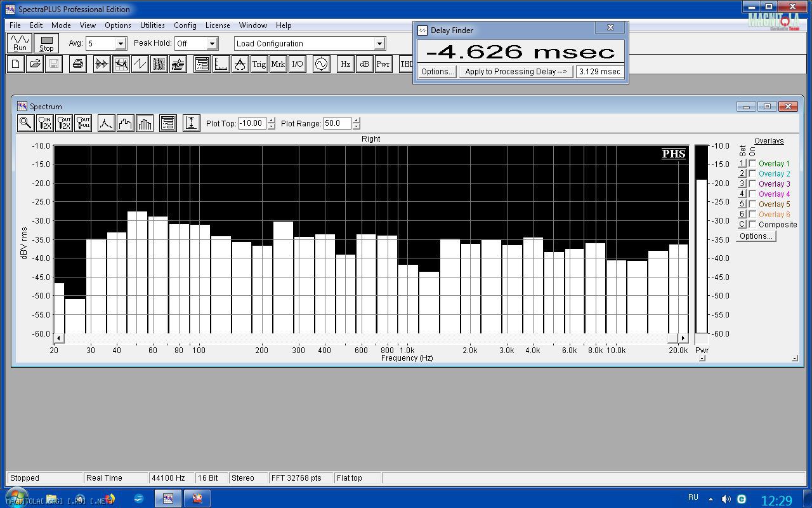This screenshot has width=812, height=508.
Task: Open the Utilities menu
Action: click(152, 25)
